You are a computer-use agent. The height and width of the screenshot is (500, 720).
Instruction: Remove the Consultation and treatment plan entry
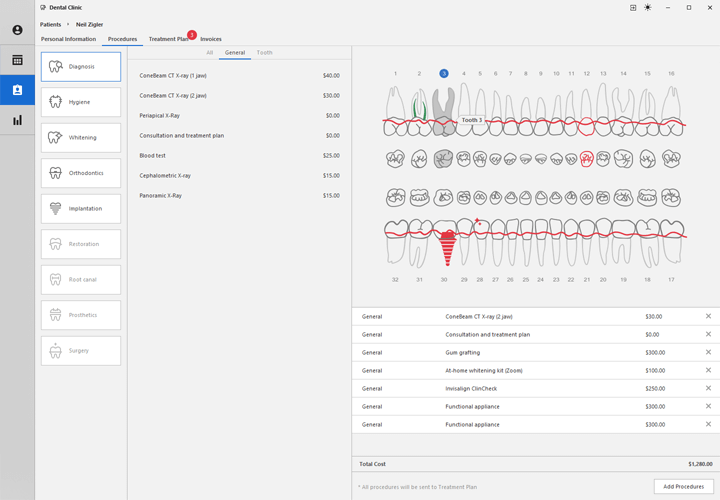[x=708, y=334]
